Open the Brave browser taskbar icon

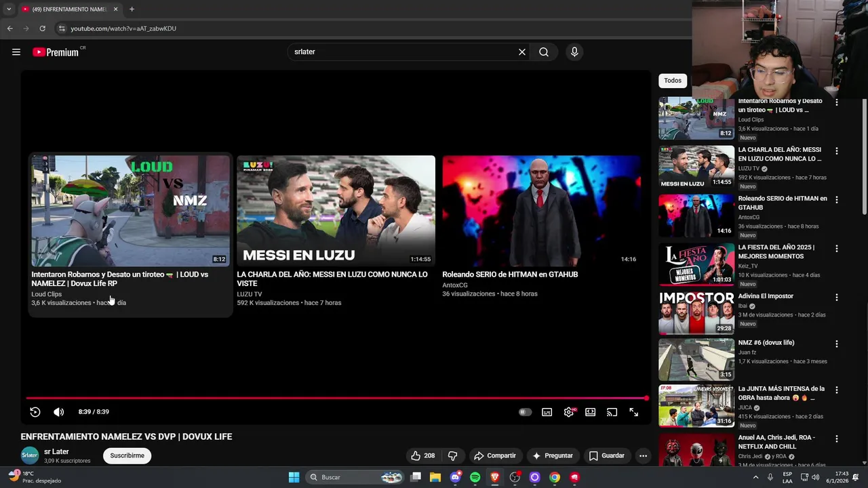coord(495,477)
